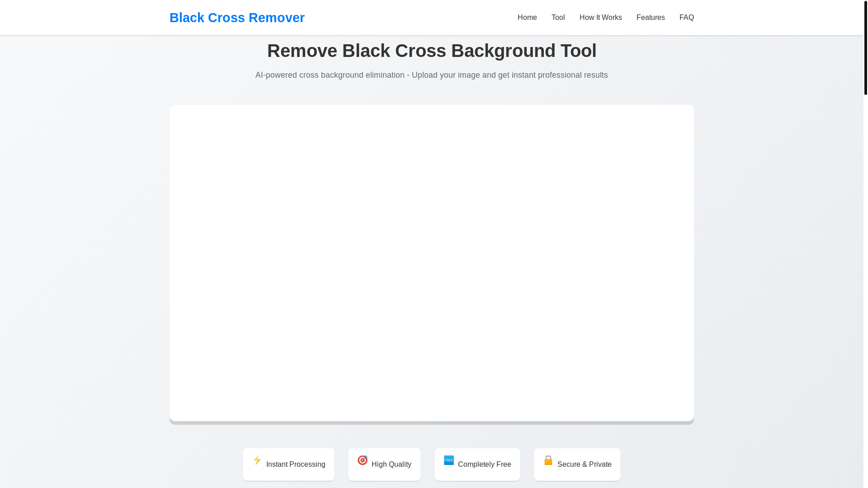Click inside the white tool upload panel
Image resolution: width=868 pixels, height=488 pixels.
tap(432, 263)
